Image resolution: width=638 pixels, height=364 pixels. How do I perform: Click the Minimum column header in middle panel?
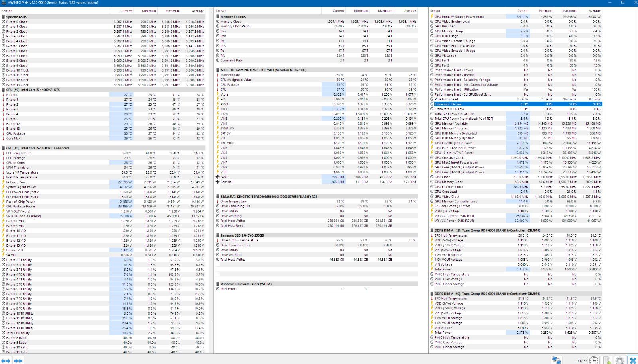tap(358, 11)
